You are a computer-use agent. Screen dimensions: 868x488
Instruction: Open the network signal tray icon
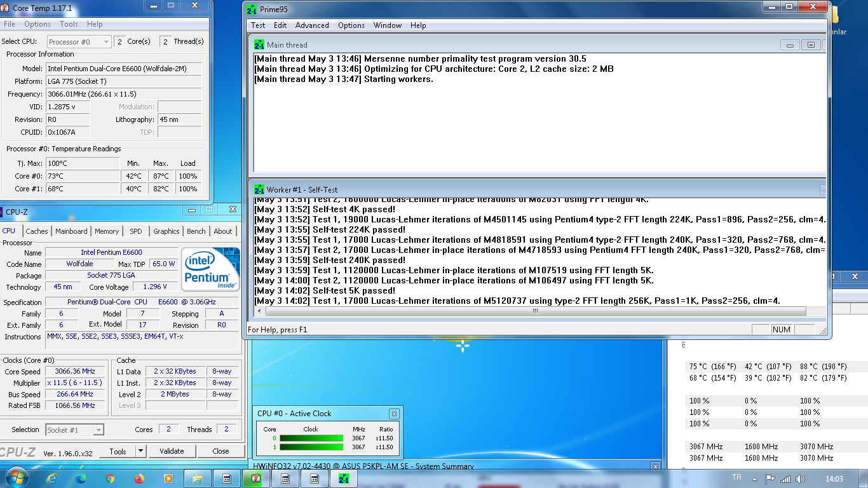[x=785, y=478]
